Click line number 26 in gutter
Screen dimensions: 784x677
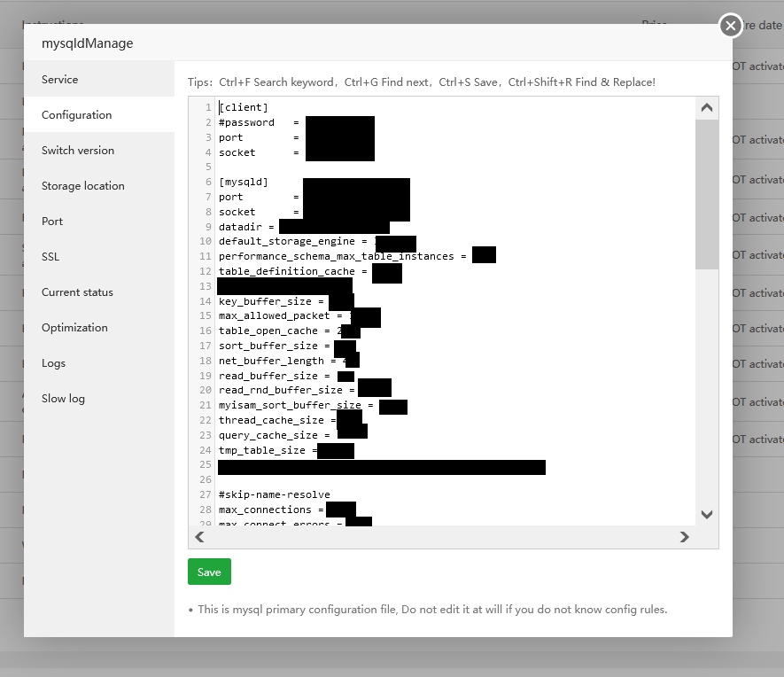(206, 479)
